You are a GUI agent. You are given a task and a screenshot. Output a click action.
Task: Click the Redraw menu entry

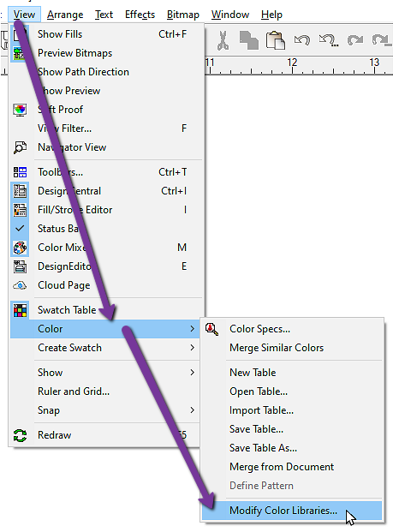pos(106,435)
